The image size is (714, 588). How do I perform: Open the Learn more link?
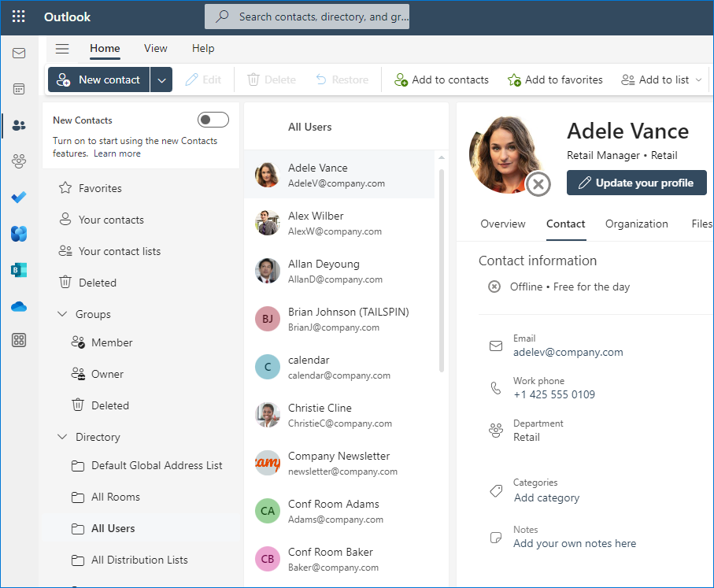[117, 153]
